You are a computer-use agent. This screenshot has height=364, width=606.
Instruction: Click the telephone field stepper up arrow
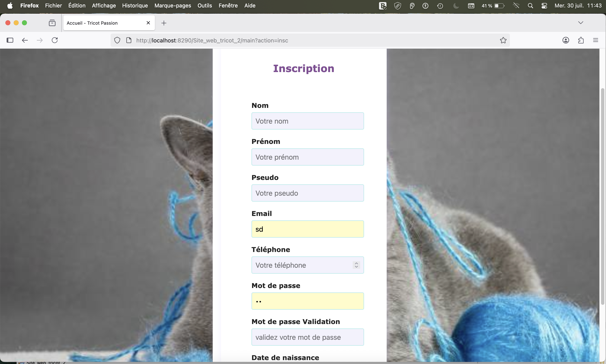coord(356,263)
